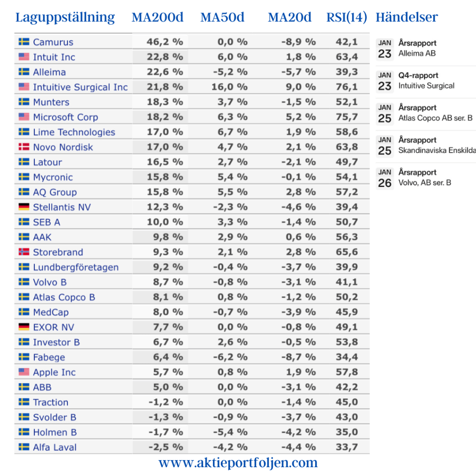Click the Danish flag beside Novo Nordisk
The height and width of the screenshot is (476, 476).
coord(24,147)
